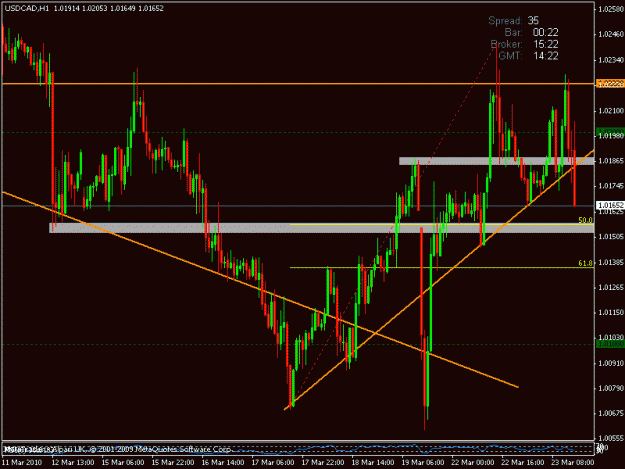Click the GMT time 14:22
Screen dimensions: 625x469
click(x=546, y=56)
